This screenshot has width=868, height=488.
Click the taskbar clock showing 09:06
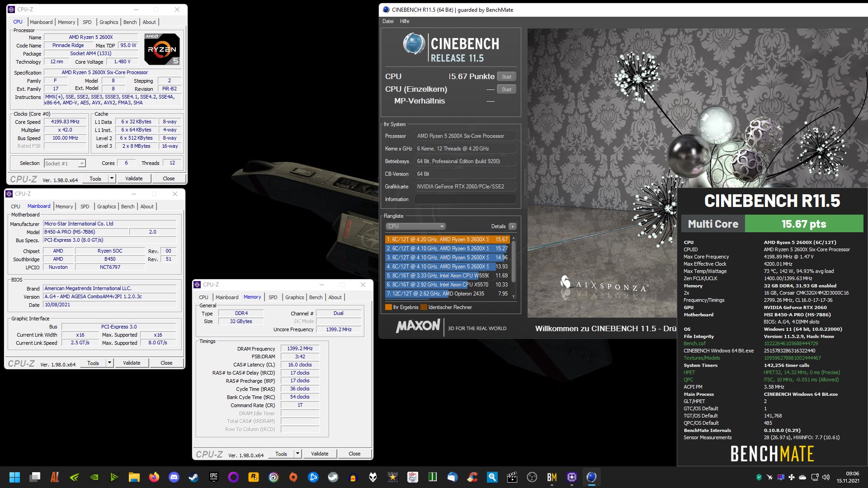point(848,477)
